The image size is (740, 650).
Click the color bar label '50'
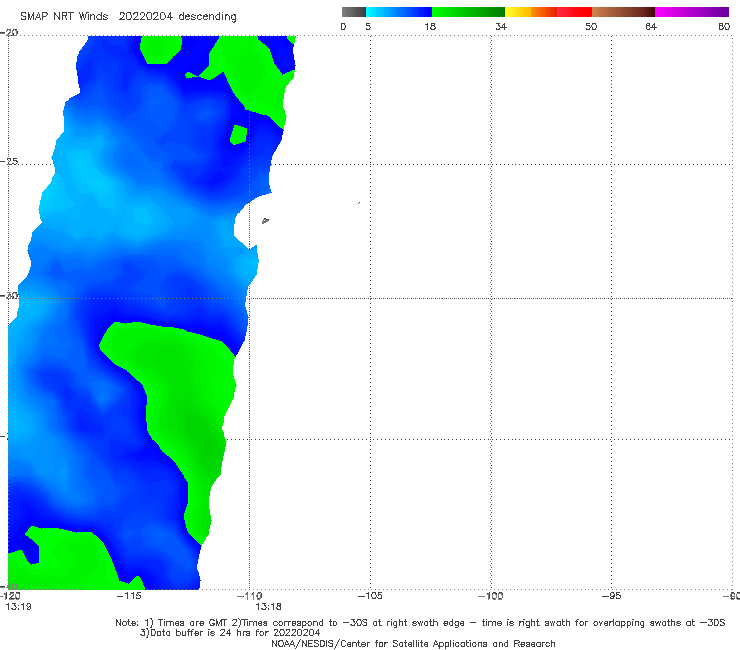[591, 27]
